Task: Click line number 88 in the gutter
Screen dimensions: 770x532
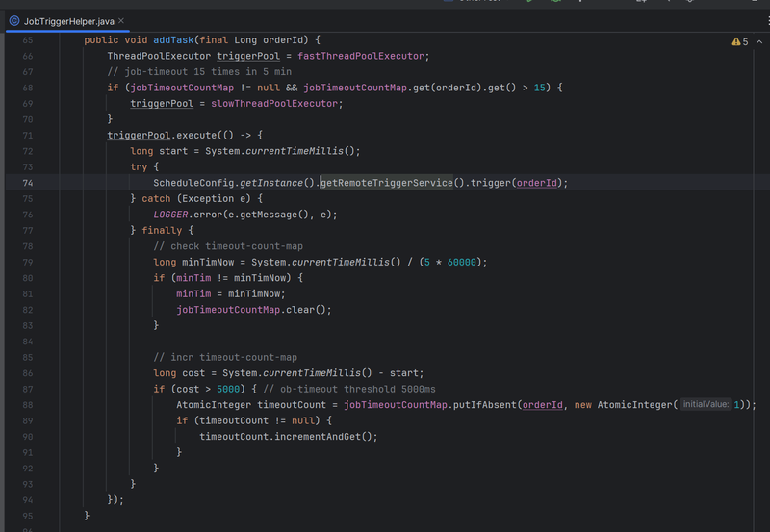Action: click(x=28, y=405)
